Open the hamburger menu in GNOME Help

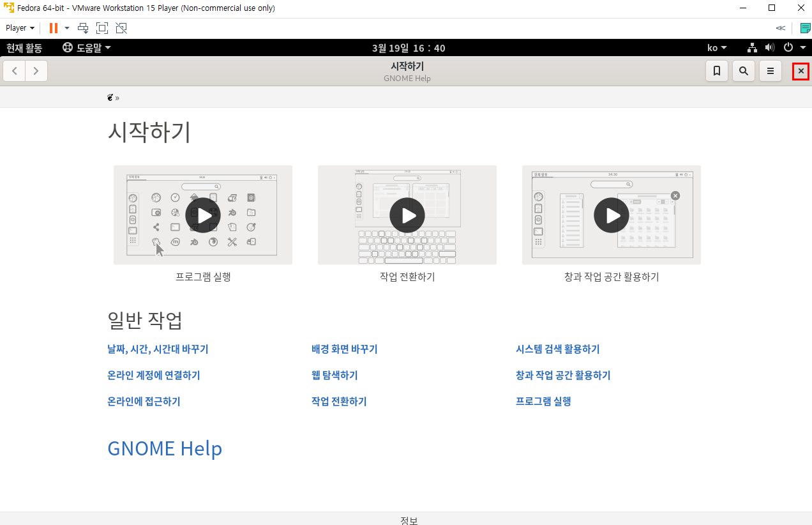click(771, 71)
